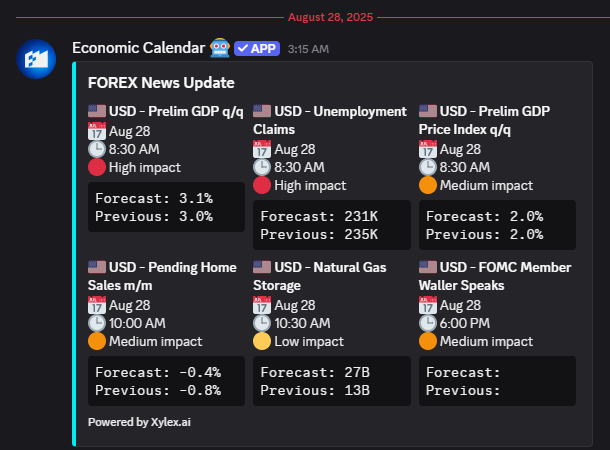Viewport: 610px width, 450px height.
Task: Click the USD - Prelim GDP q/q heading
Action: [x=176, y=112]
